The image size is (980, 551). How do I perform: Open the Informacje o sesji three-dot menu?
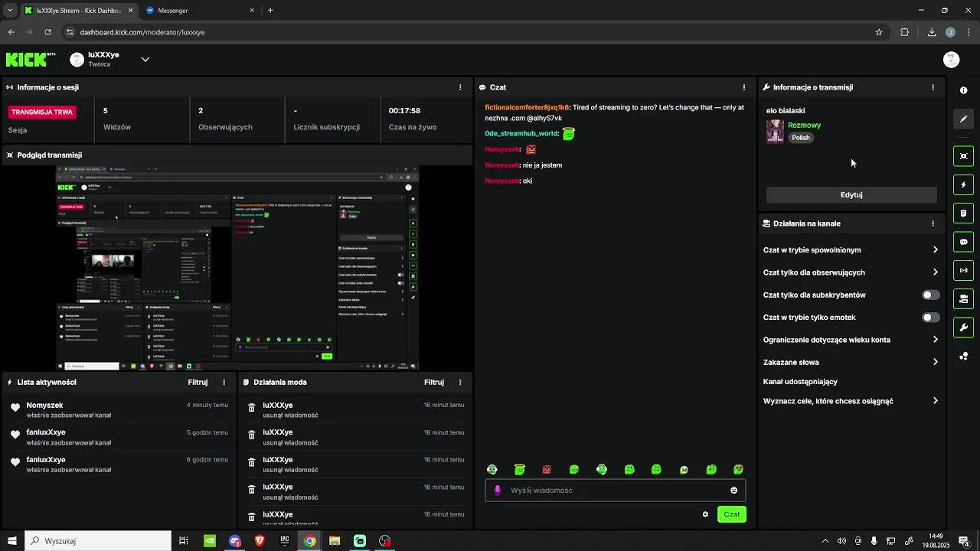point(460,87)
